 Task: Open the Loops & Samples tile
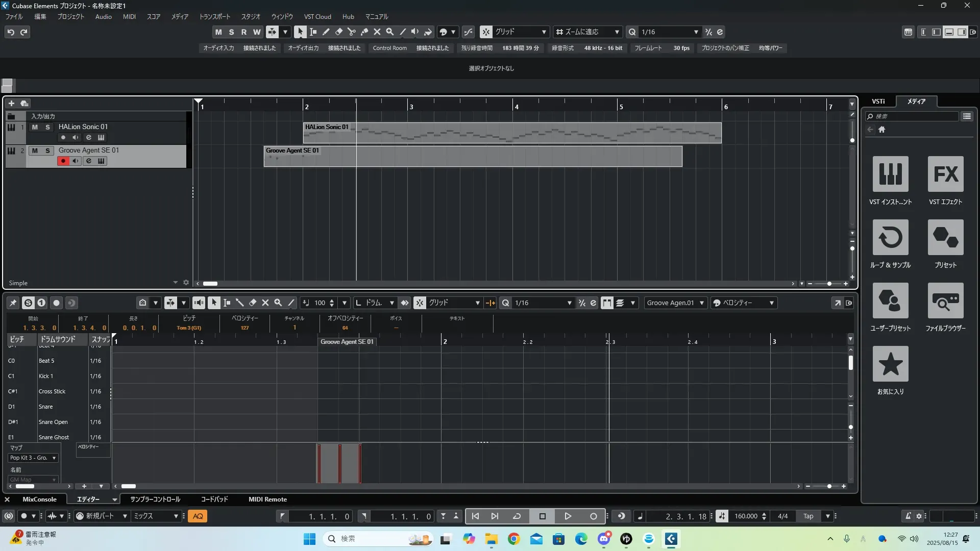(890, 237)
